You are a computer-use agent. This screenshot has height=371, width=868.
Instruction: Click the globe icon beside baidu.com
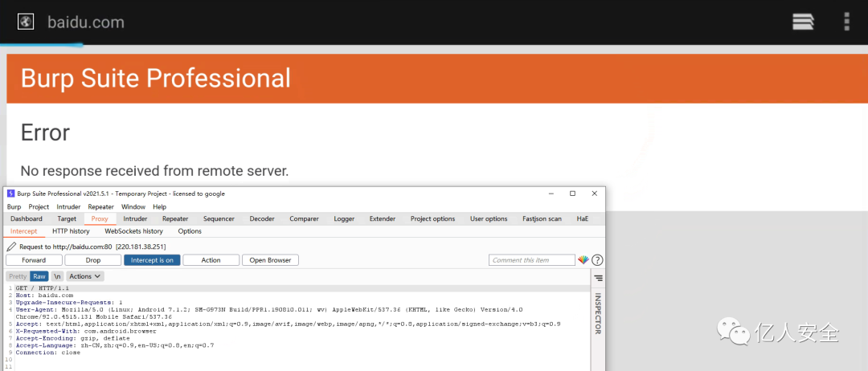tap(26, 22)
